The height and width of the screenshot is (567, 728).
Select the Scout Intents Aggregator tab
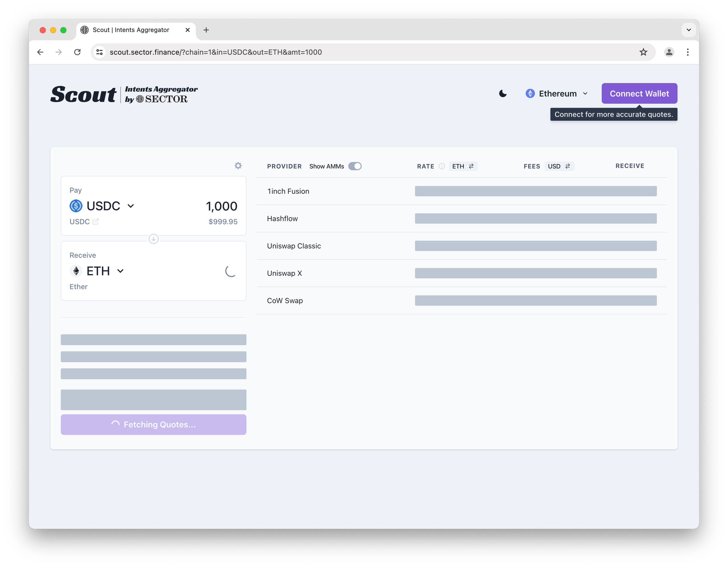click(131, 30)
